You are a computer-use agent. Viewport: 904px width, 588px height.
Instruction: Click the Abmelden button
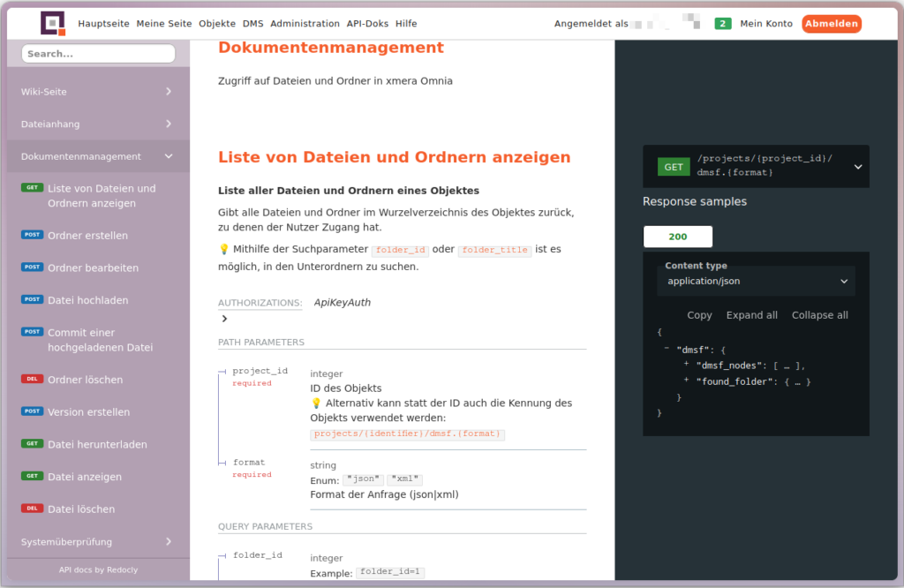coord(831,24)
